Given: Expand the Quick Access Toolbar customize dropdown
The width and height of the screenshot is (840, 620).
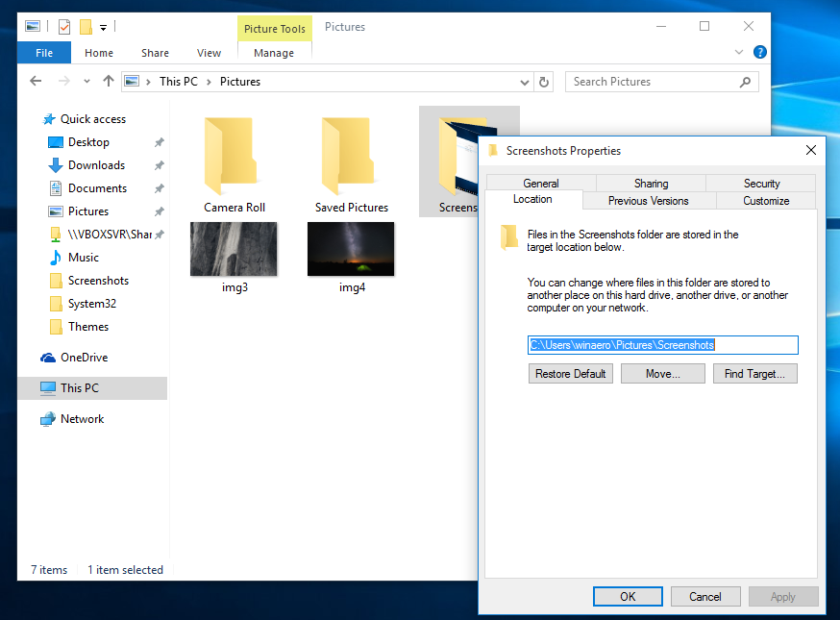Looking at the screenshot, I should click(103, 27).
